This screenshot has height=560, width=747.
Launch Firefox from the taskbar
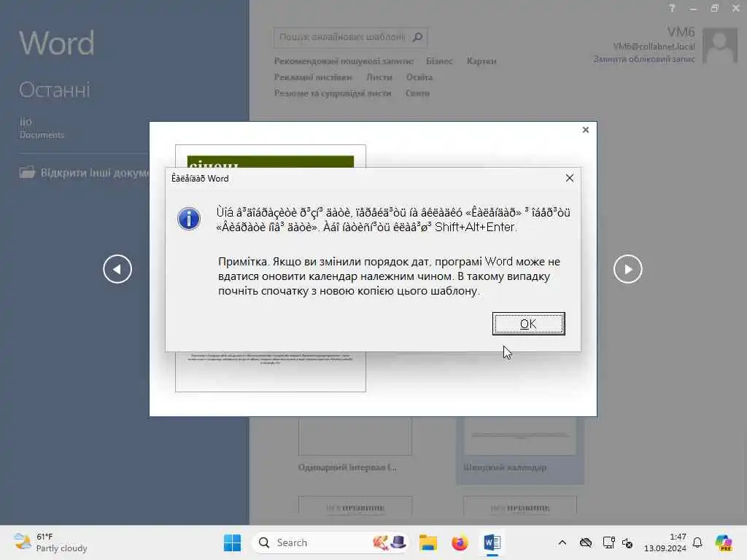pos(460,542)
